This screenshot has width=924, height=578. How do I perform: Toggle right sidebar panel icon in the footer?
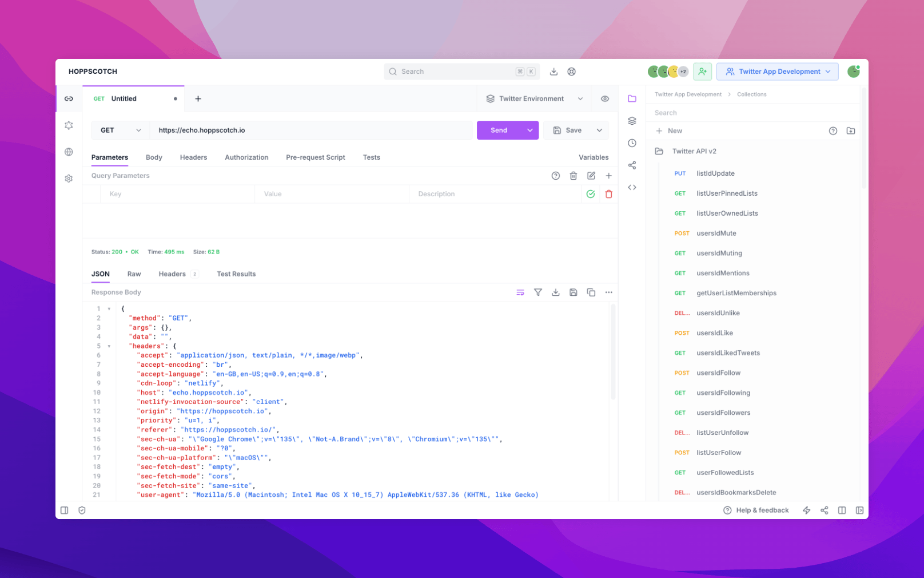coord(859,510)
